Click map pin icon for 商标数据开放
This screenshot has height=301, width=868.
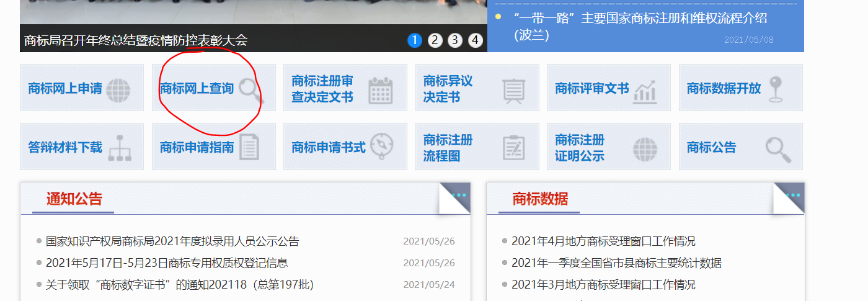pyautogui.click(x=775, y=89)
